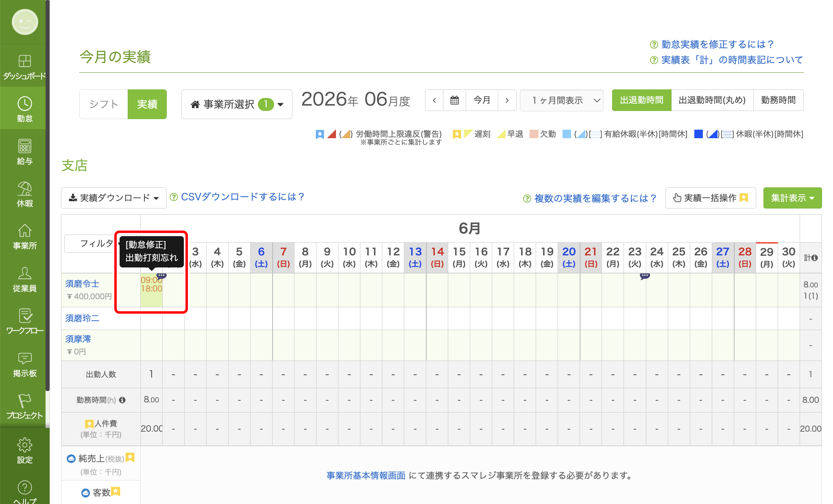Open 事業所基本情報画面 link
Image resolution: width=833 pixels, height=504 pixels.
click(366, 476)
